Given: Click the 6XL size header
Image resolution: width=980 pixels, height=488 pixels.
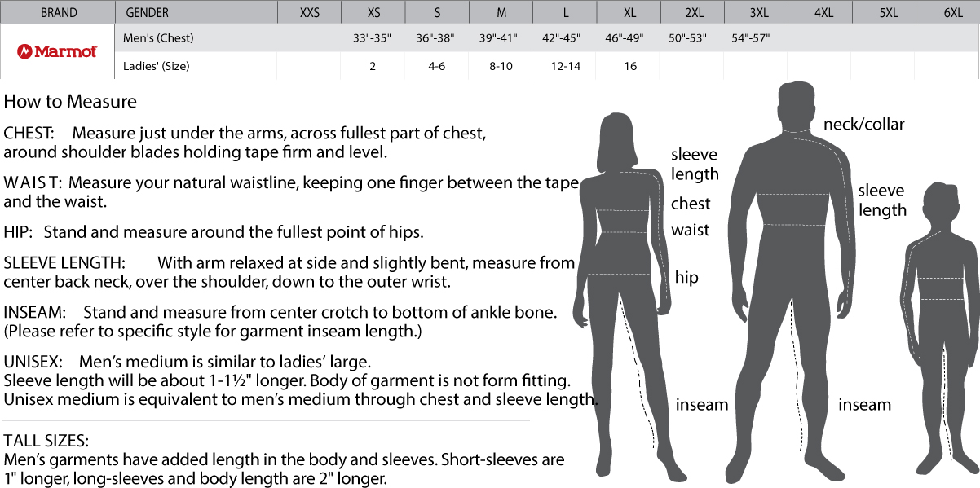Looking at the screenshot, I should click(951, 12).
